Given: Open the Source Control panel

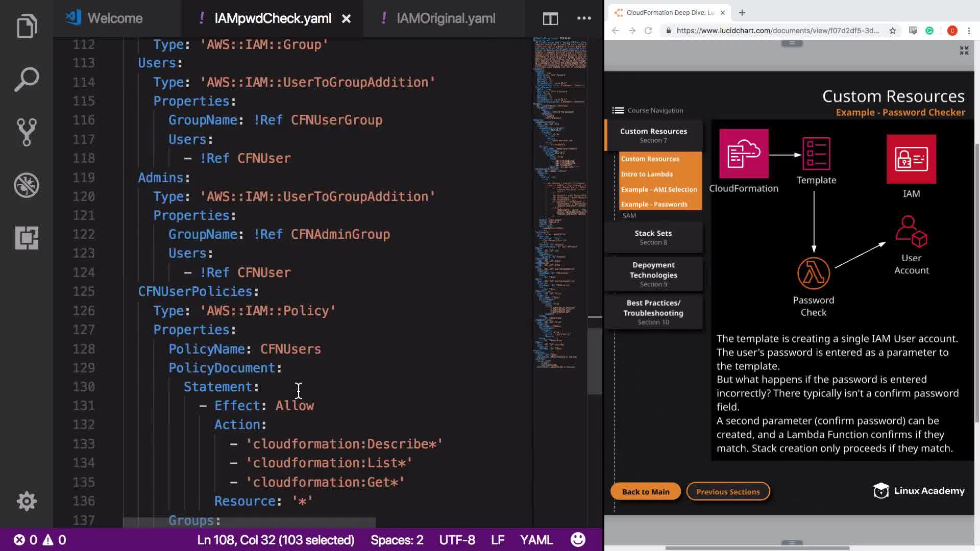Looking at the screenshot, I should tap(27, 132).
